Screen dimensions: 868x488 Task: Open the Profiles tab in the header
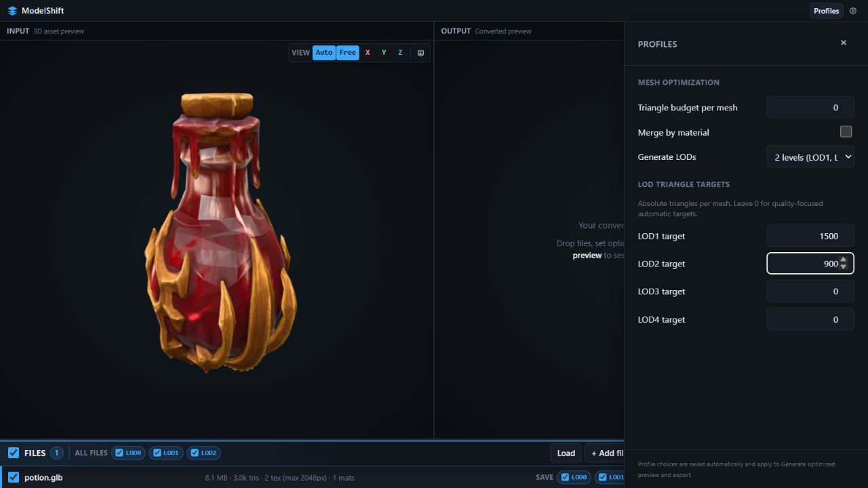[826, 11]
